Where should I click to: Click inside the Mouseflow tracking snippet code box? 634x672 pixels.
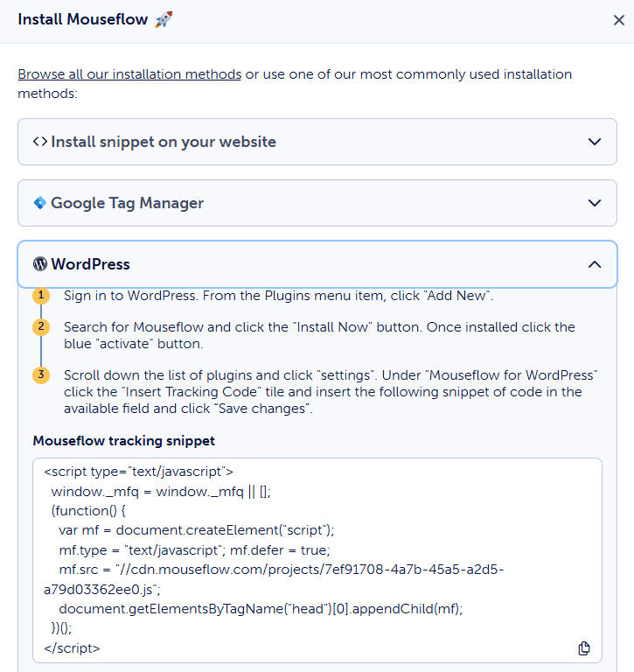coord(317,560)
